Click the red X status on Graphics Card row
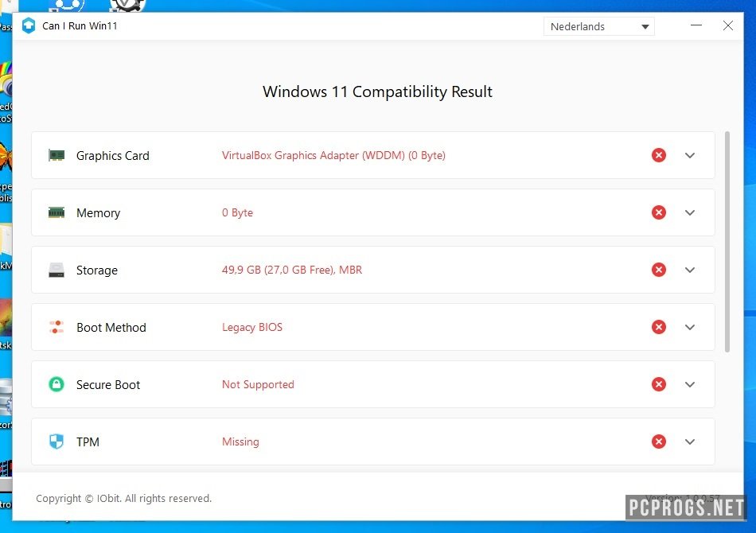The image size is (756, 533). 659,155
